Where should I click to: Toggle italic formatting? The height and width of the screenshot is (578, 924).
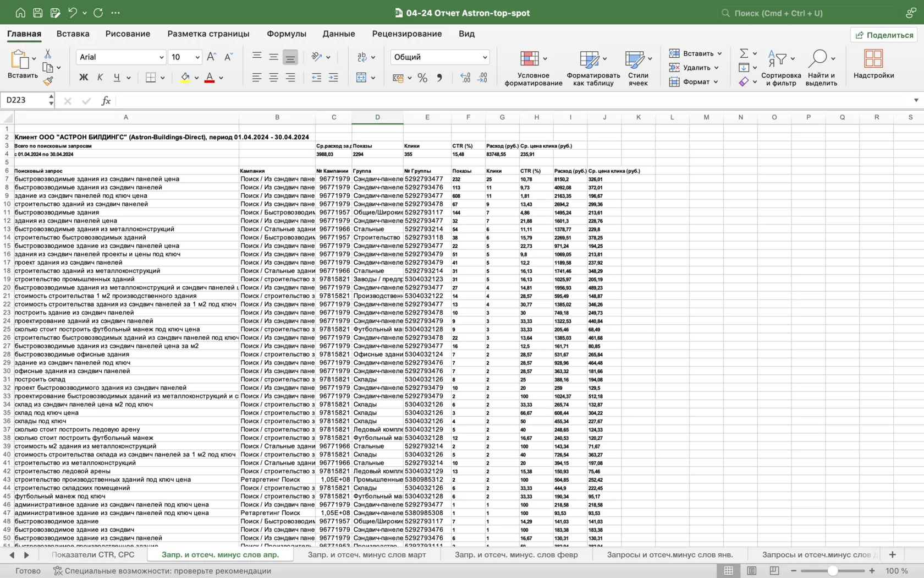(x=100, y=78)
